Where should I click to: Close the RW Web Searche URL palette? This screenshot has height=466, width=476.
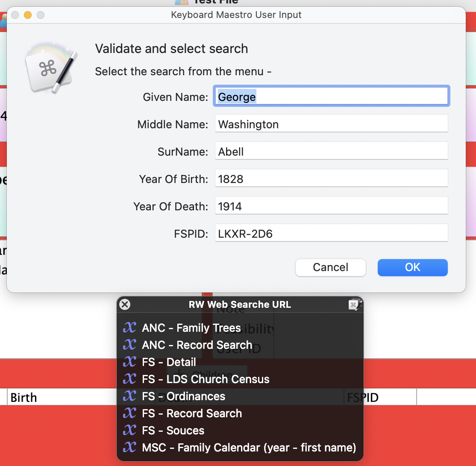click(125, 304)
